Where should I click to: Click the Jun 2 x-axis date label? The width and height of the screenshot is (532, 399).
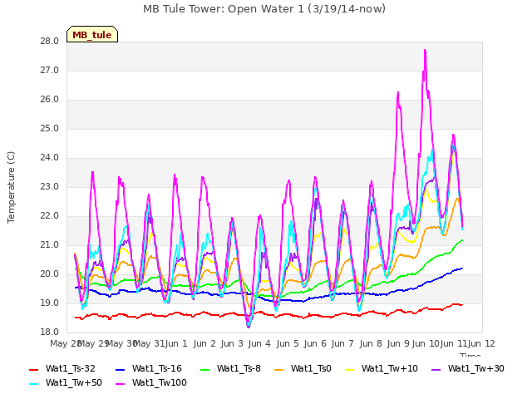pos(204,343)
